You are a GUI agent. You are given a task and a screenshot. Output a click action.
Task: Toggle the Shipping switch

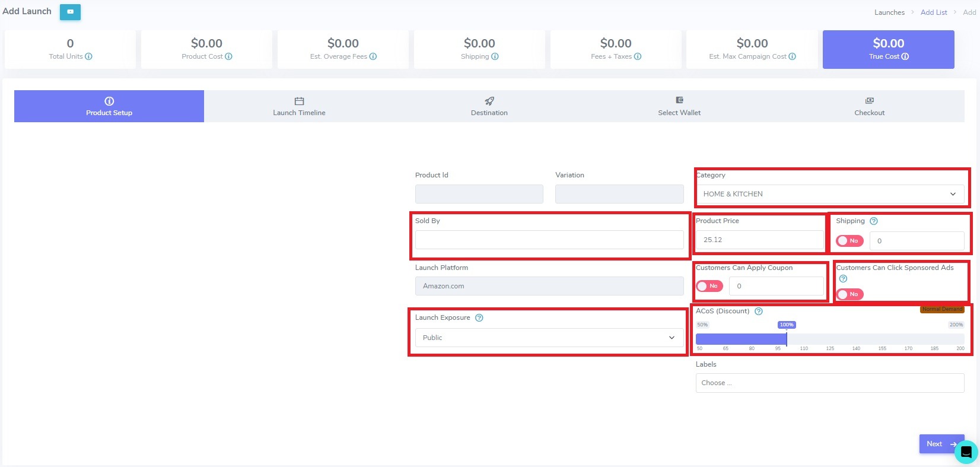pyautogui.click(x=849, y=241)
